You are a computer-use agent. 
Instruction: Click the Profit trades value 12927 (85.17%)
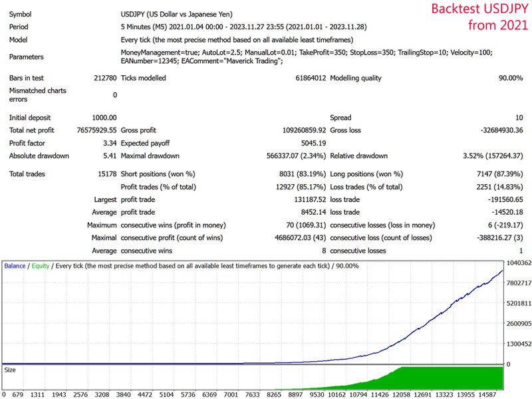tap(301, 187)
